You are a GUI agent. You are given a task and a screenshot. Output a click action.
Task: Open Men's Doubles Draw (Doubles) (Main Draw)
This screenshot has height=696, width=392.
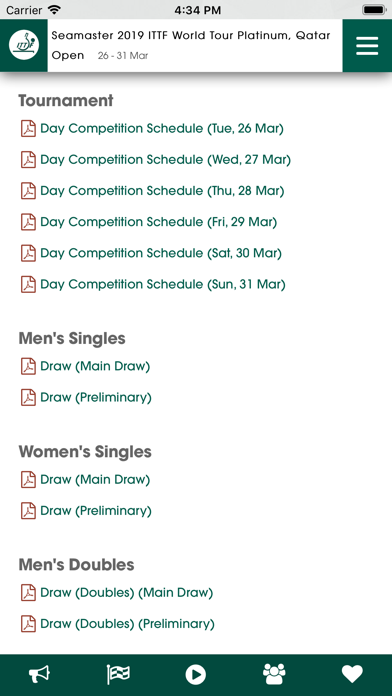(127, 593)
